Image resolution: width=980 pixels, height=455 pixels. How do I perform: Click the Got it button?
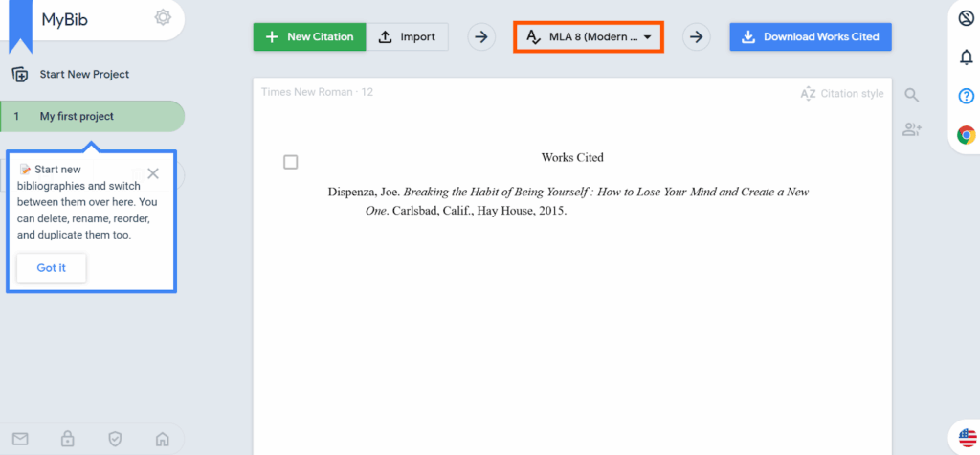(x=52, y=268)
